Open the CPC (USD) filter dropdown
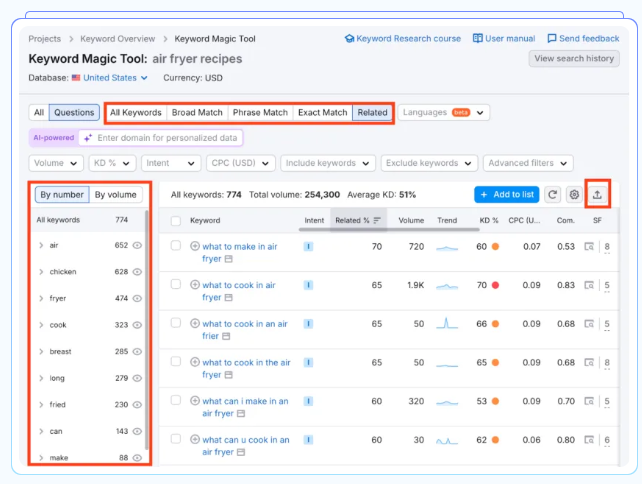The image size is (642, 484). click(x=241, y=163)
